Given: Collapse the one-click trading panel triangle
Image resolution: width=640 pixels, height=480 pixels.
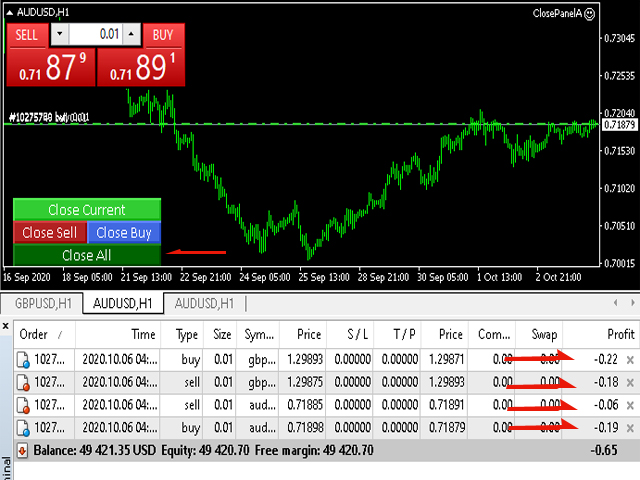Looking at the screenshot, I should 9,13.
